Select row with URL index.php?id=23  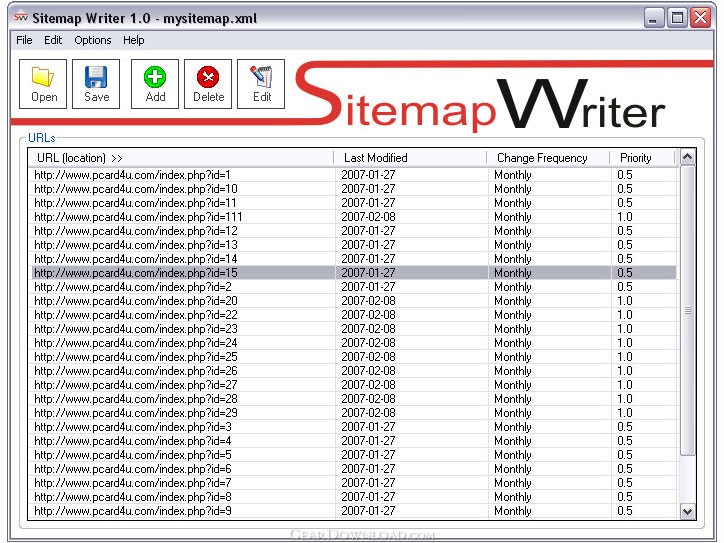pos(354,329)
